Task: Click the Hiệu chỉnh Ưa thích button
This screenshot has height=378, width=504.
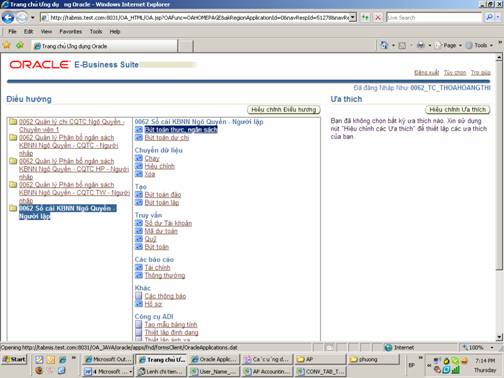Action: pyautogui.click(x=457, y=109)
